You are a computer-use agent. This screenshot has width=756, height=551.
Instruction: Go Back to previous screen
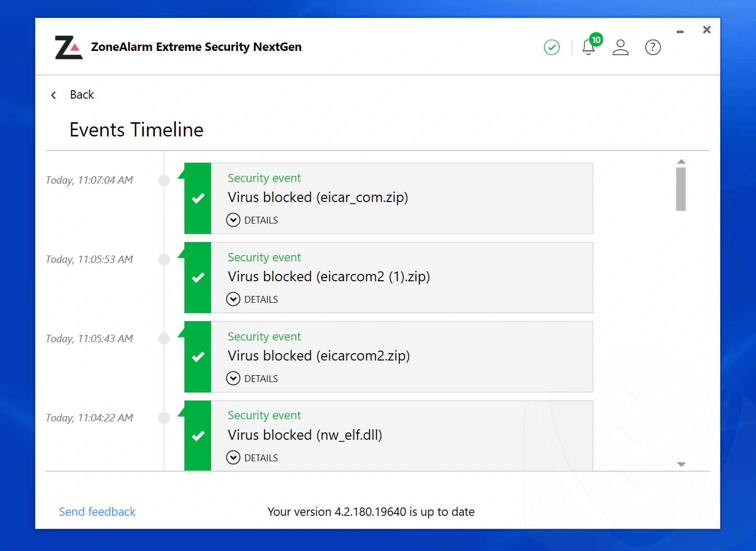[x=82, y=94]
